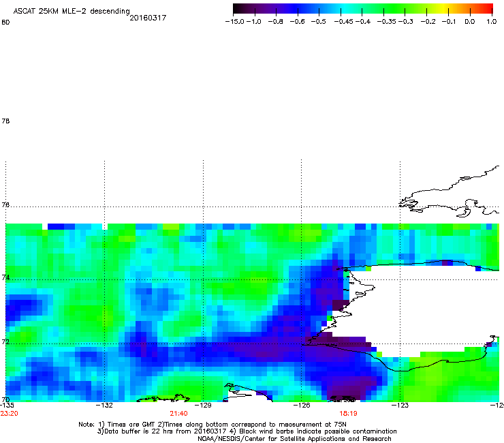The height and width of the screenshot is (443, 504).
Task: Click the date label 20160317 in the title
Action: [x=148, y=18]
